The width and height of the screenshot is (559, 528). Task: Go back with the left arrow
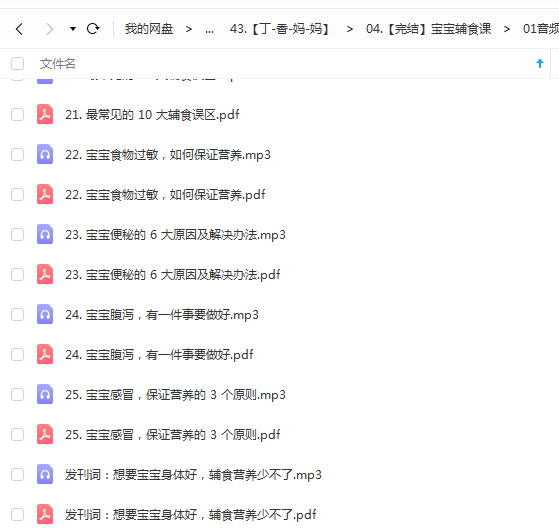19,29
